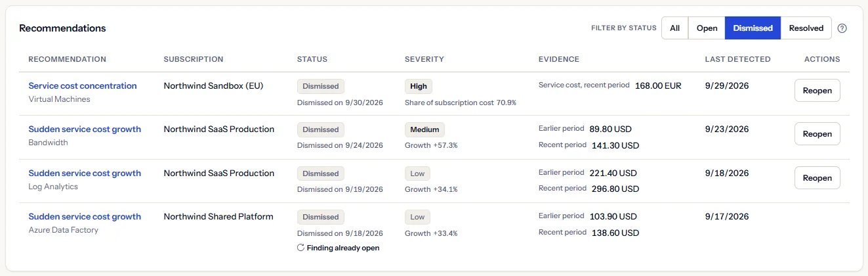Click the 9/17/2026 last detected date
The width and height of the screenshot is (868, 276).
(x=727, y=217)
